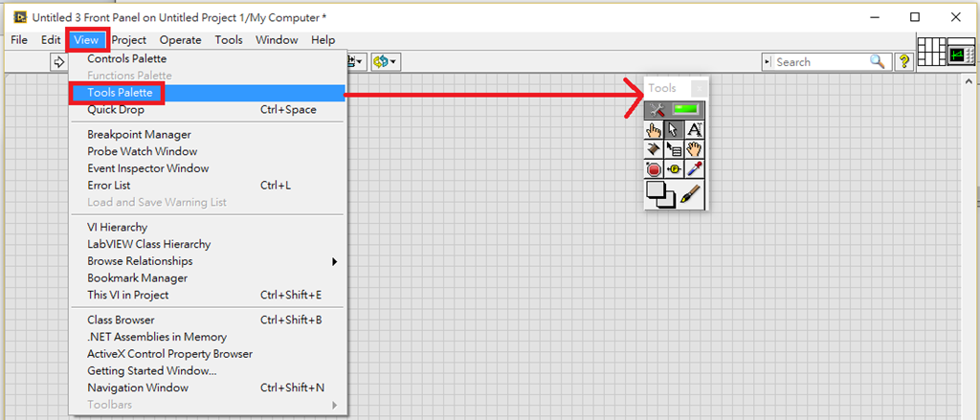
Task: Close the Tools palette window
Action: pyautogui.click(x=700, y=88)
